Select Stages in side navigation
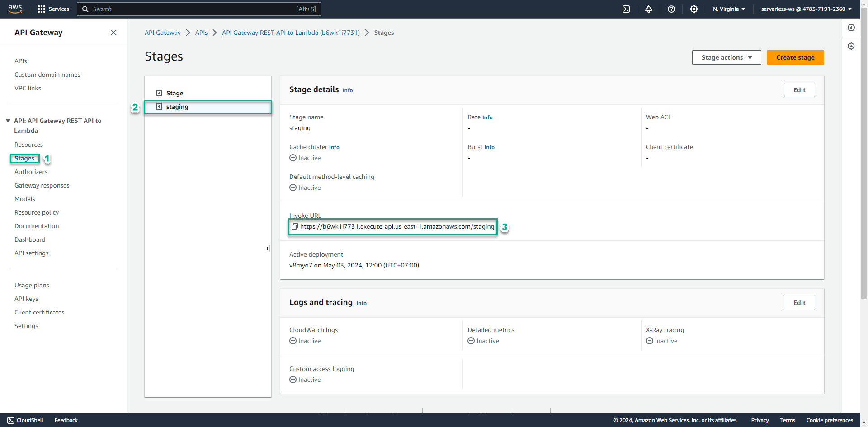Image resolution: width=868 pixels, height=427 pixels. point(24,158)
